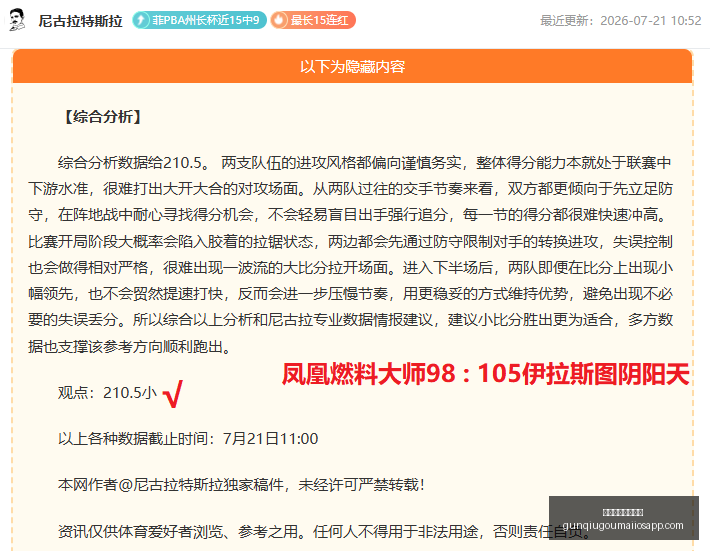The width and height of the screenshot is (710, 551).
Task: Select the 【综合分析】 heading
Action: [x=102, y=117]
